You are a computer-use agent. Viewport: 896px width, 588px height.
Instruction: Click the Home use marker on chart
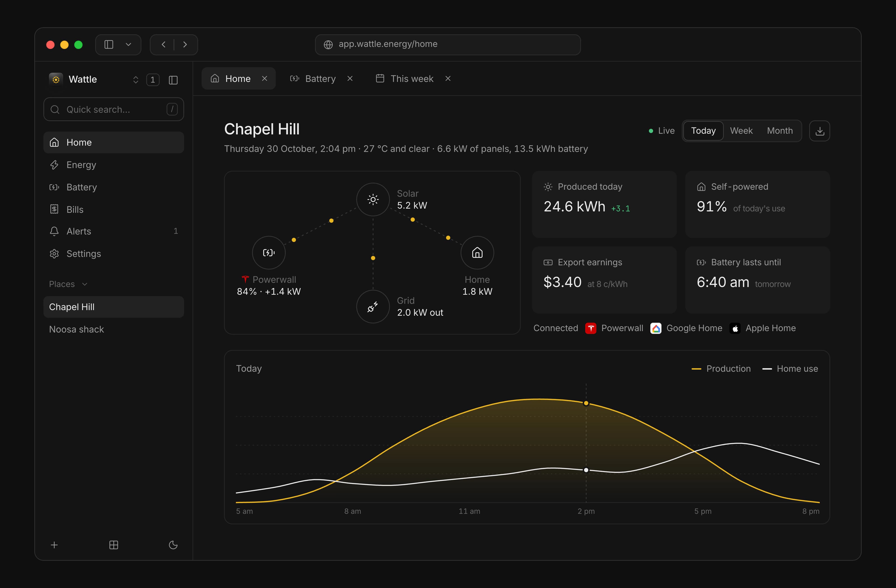point(586,470)
